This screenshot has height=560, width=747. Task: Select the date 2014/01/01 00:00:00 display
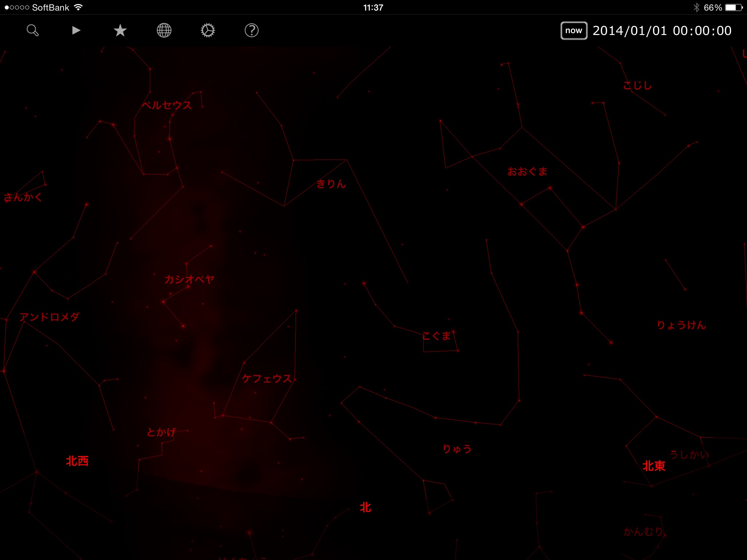point(662,31)
